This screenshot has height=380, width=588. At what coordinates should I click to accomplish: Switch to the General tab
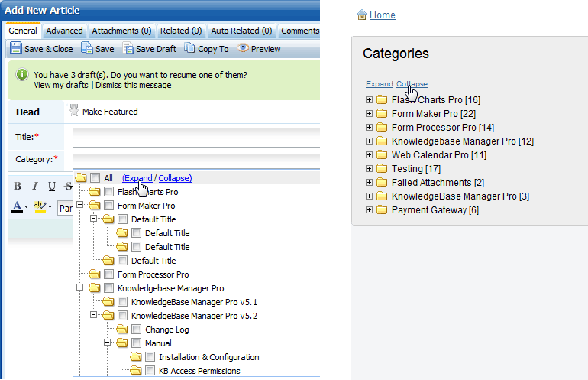[23, 31]
